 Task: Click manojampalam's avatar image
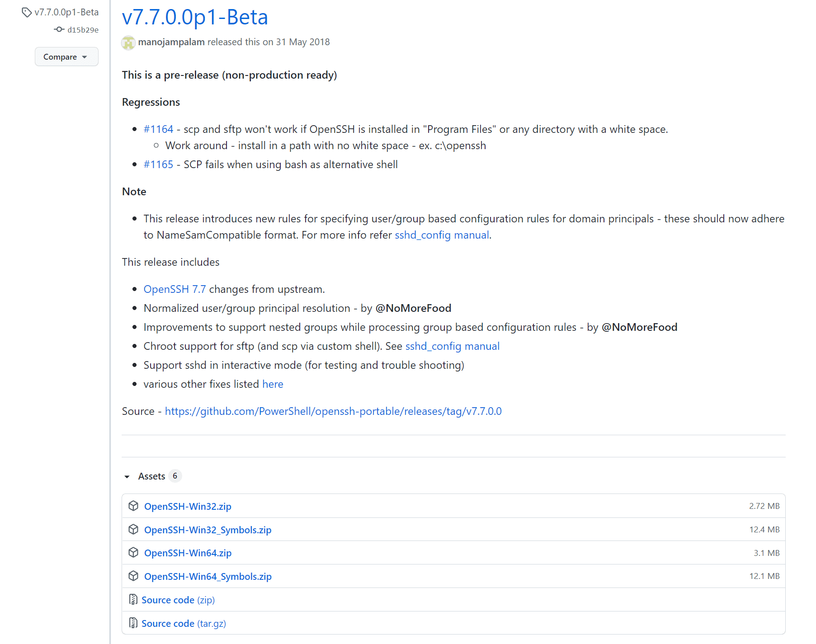tap(128, 42)
